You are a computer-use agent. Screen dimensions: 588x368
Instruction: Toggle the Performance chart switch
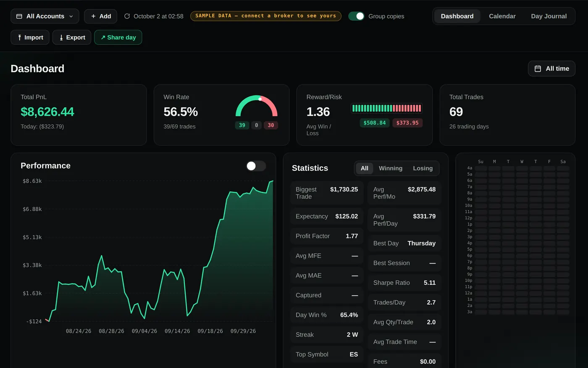point(256,166)
